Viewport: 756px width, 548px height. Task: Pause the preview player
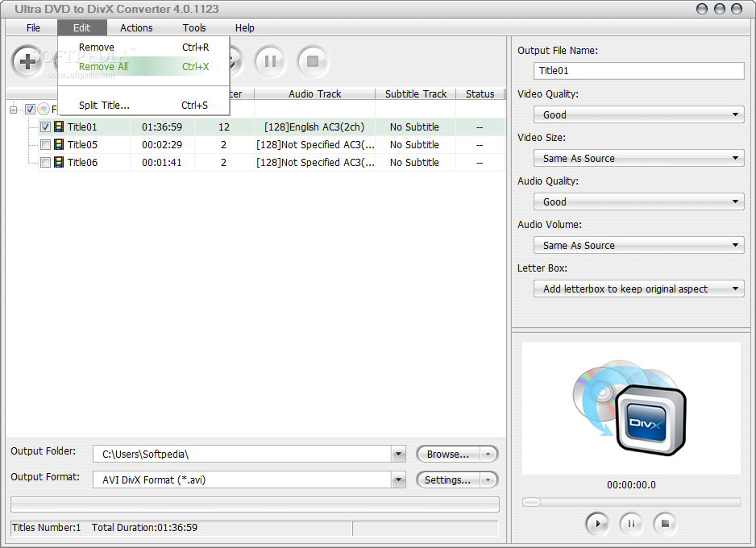coord(631,523)
